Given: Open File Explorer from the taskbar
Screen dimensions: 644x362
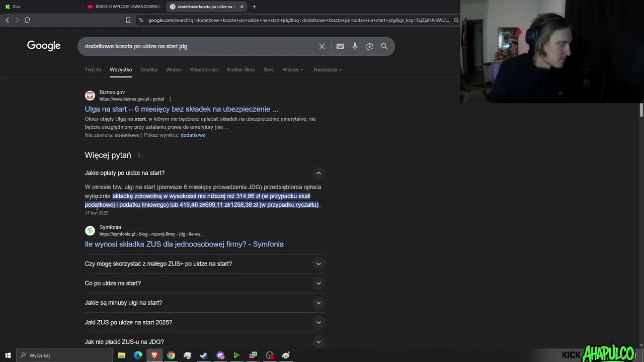Looking at the screenshot, I should pyautogui.click(x=122, y=355).
